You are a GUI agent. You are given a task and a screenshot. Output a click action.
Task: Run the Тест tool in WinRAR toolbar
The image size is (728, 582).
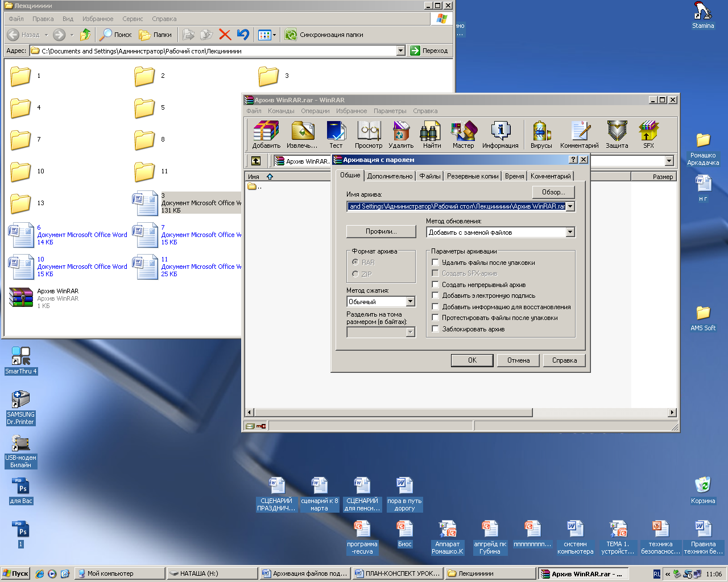(336, 135)
